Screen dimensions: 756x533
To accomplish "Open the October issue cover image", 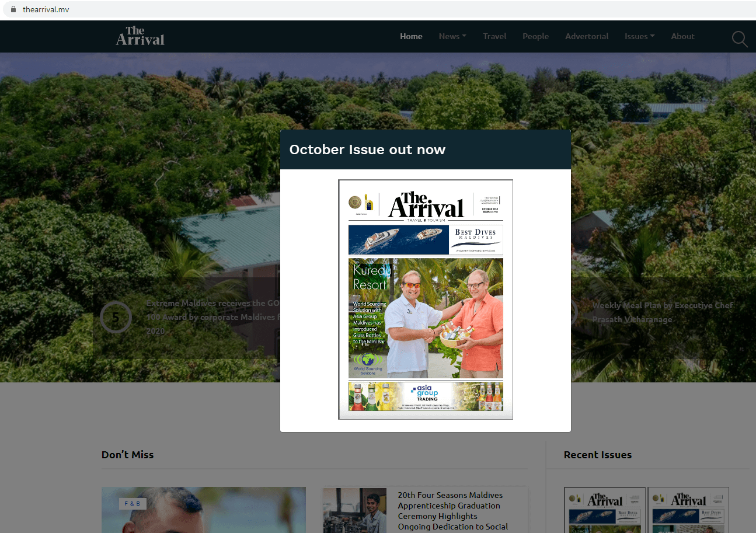I will click(426, 299).
